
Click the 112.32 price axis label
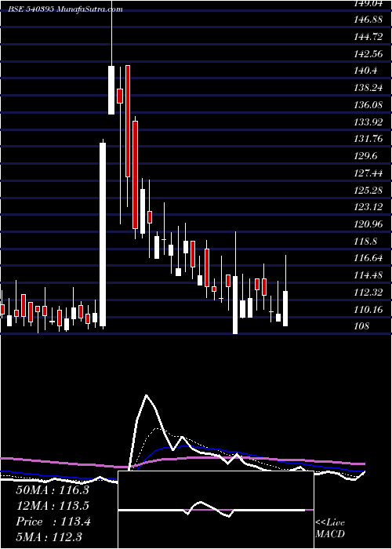[x=368, y=293]
